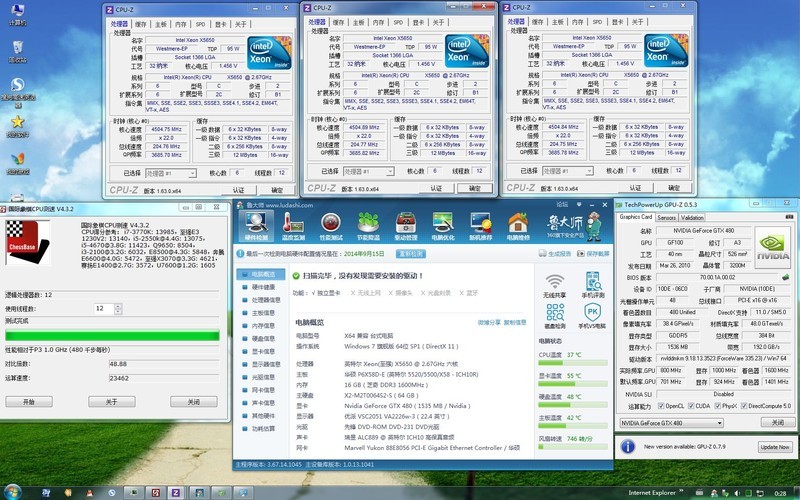Click the 论坛 forum link in Ludashi title
Viewport: 800px width, 500px height.
point(562,205)
